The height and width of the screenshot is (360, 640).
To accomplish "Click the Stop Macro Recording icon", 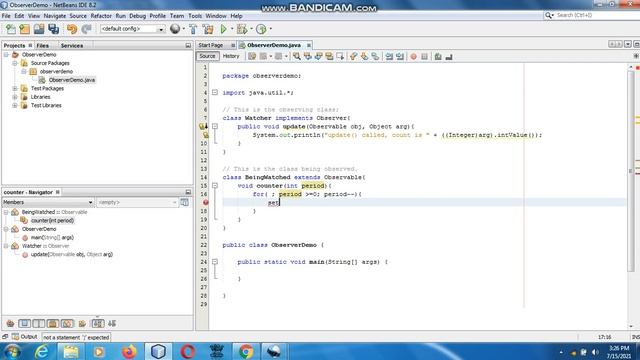I will (424, 56).
